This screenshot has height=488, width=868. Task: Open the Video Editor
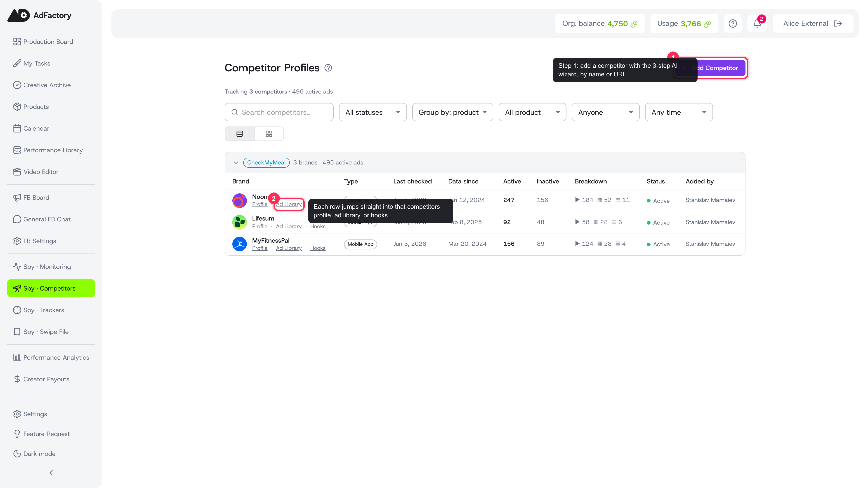pyautogui.click(x=51, y=172)
